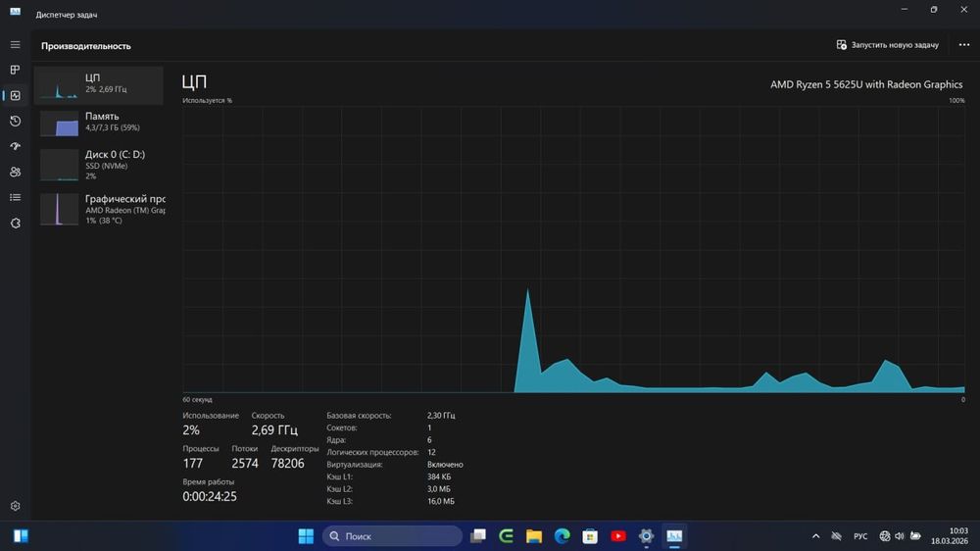Click the crossed-out tray icon beside РУС
This screenshot has width=980, height=551.
pyautogui.click(x=836, y=536)
